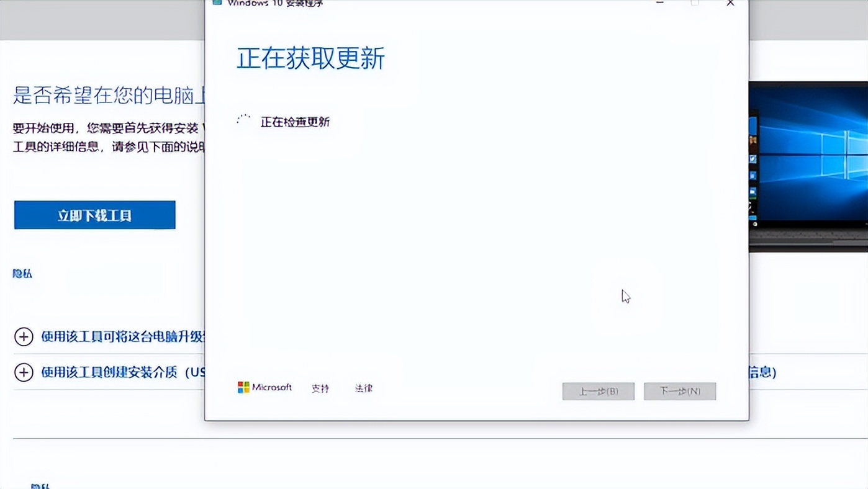Maximize the Windows 10 安装程序 window

tap(694, 4)
